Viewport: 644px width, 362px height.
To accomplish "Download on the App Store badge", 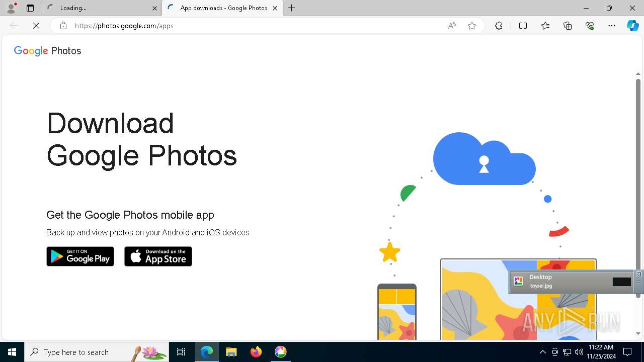I will pos(158,256).
